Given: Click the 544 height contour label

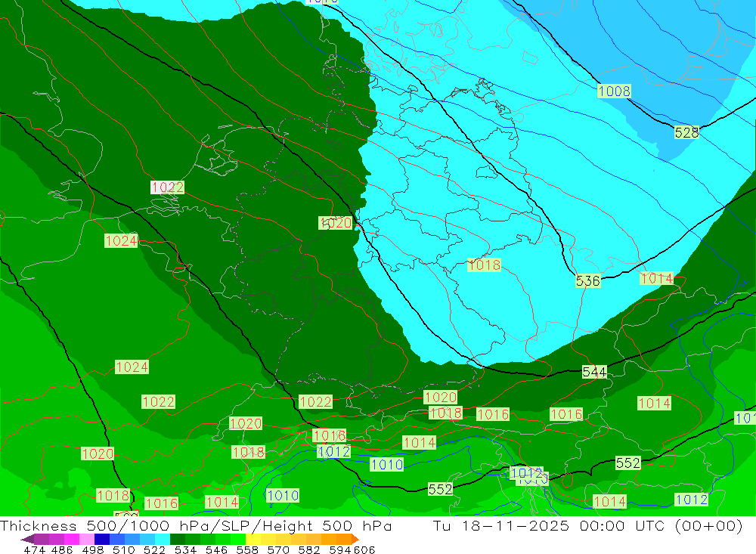Looking at the screenshot, I should point(594,372).
